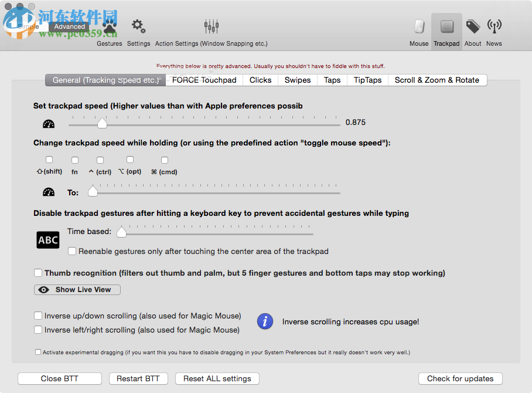Click the speedometer icon beside trackpad speed slider
The height and width of the screenshot is (393, 532).
tap(48, 123)
